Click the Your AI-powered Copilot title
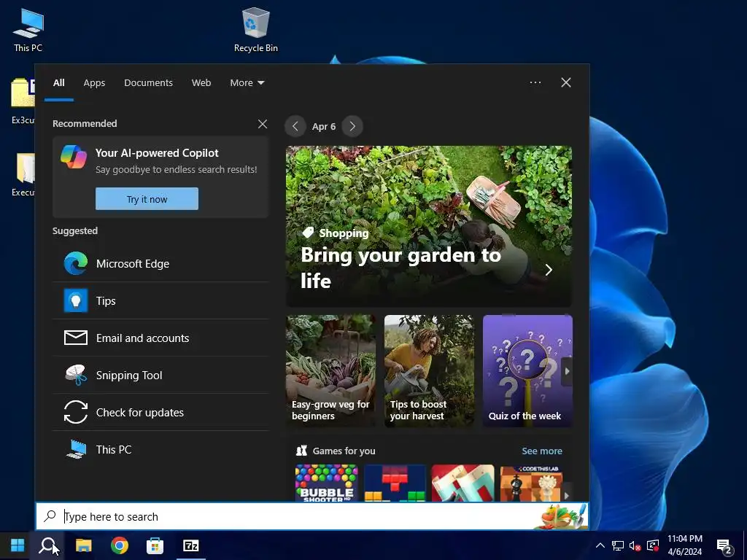Viewport: 747px width, 560px height. tap(157, 153)
